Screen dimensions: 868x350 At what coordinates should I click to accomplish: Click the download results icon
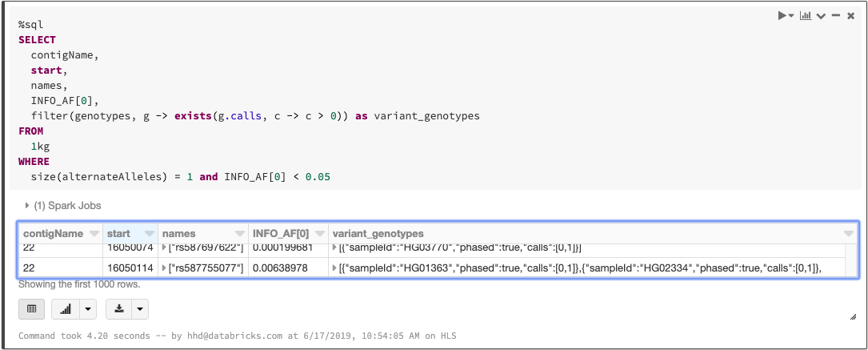pos(119,308)
